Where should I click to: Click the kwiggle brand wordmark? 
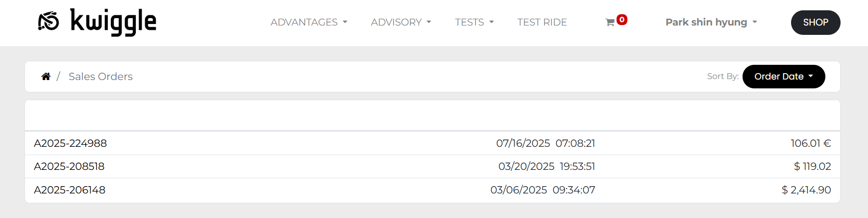113,22
